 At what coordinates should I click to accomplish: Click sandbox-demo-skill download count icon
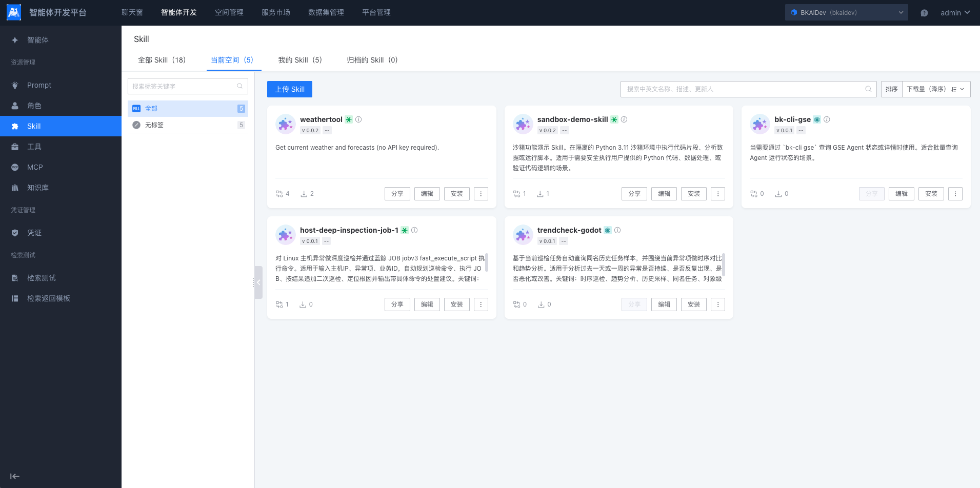540,194
